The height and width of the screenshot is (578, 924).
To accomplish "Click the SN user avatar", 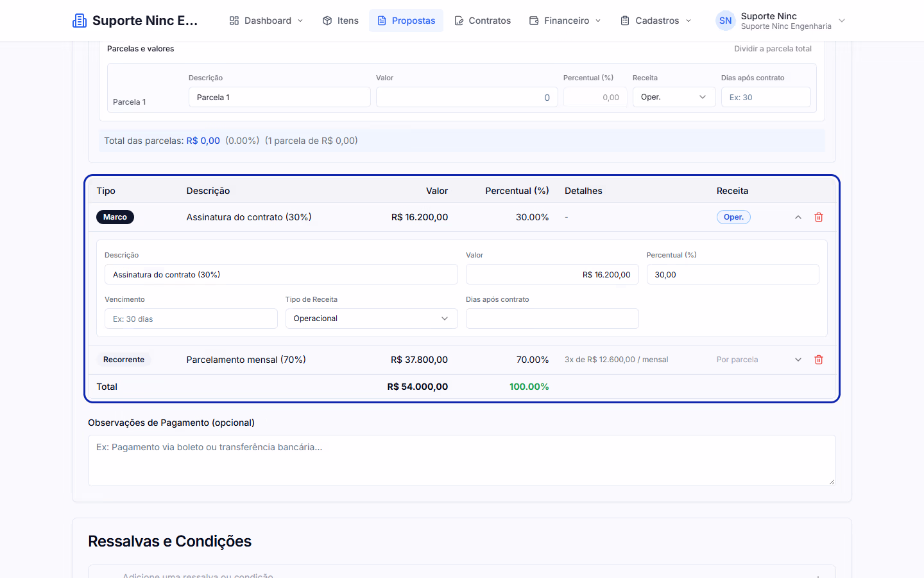I will click(x=725, y=21).
